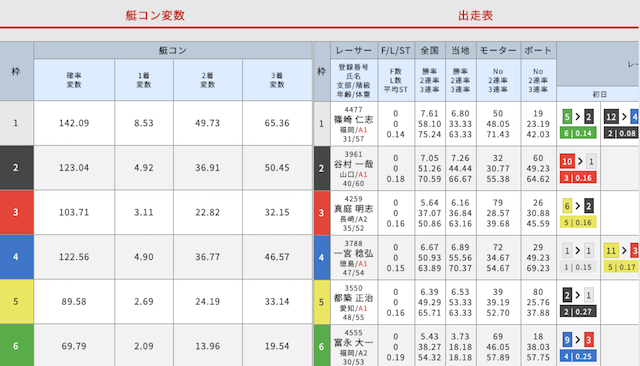Click the 確率変数 column header
The image size is (640, 366).
tap(74, 80)
